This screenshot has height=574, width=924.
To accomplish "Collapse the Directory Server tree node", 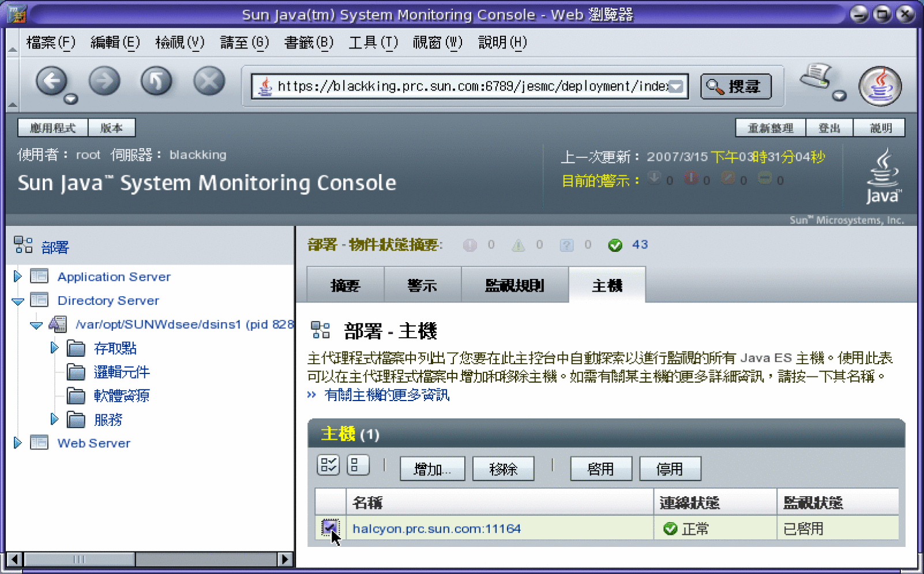I will coord(18,301).
